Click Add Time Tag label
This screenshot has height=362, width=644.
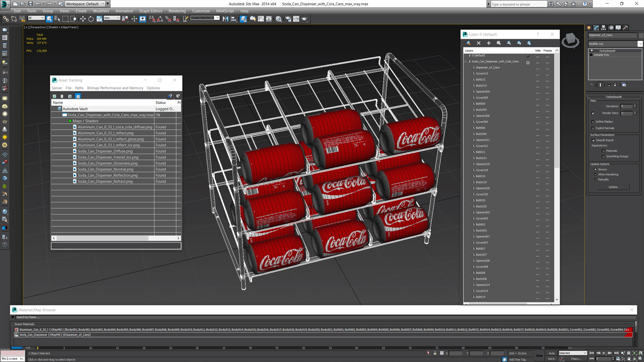coord(518,360)
